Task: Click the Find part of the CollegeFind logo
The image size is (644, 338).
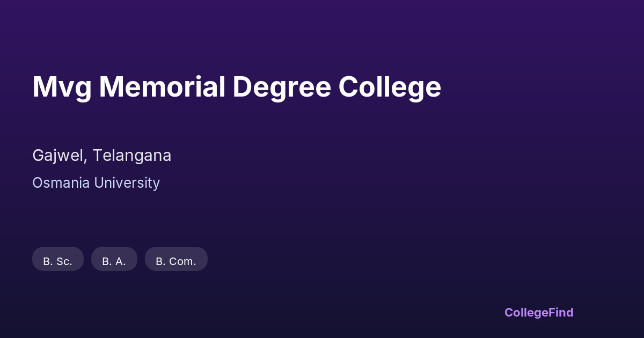Action: click(562, 312)
